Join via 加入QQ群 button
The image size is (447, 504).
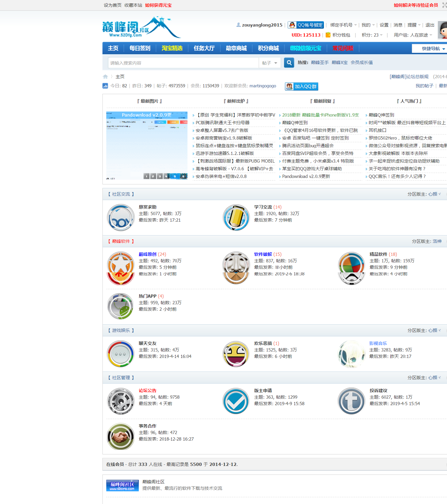coord(301,86)
